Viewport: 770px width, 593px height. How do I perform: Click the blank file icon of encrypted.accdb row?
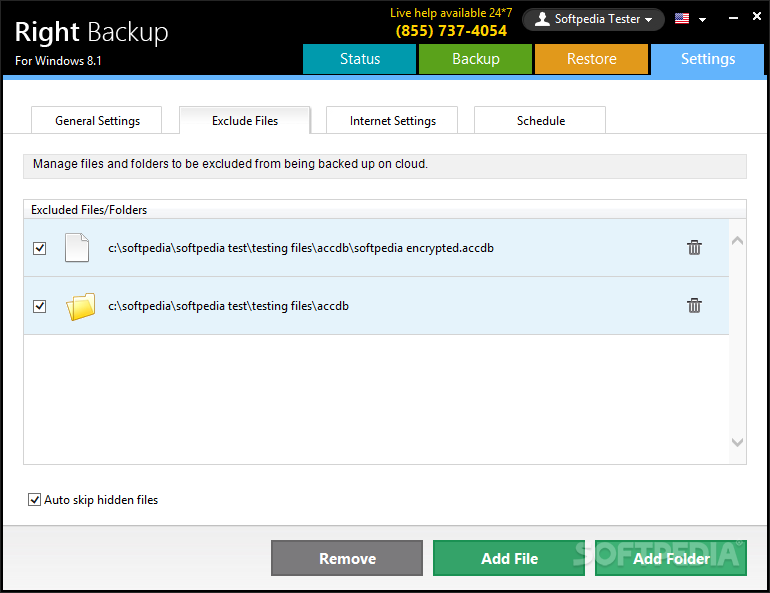pos(77,247)
